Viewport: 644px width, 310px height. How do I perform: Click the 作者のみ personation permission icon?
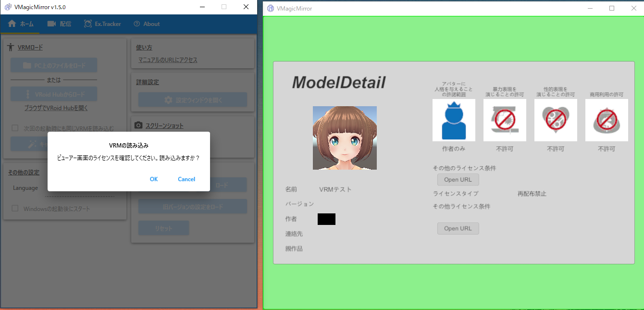pos(454,120)
